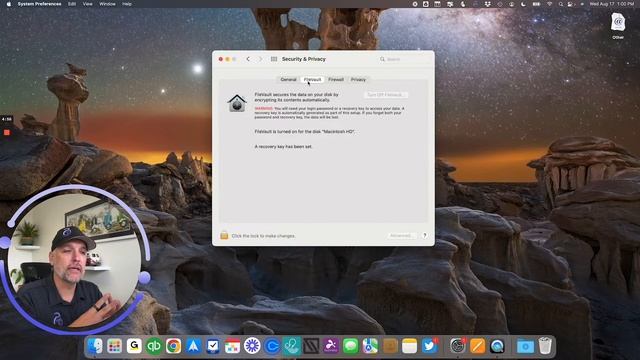Open the purple Craft dock app
The height and width of the screenshot is (360, 640).
click(x=331, y=346)
